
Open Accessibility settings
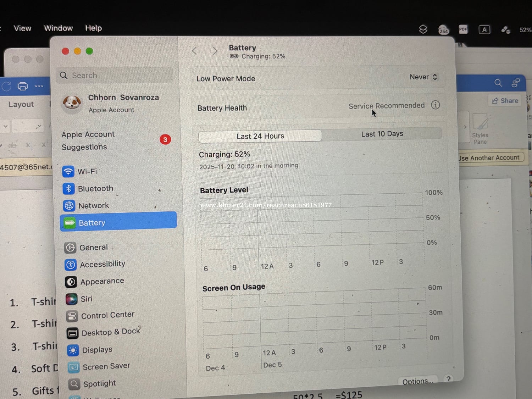(x=102, y=264)
